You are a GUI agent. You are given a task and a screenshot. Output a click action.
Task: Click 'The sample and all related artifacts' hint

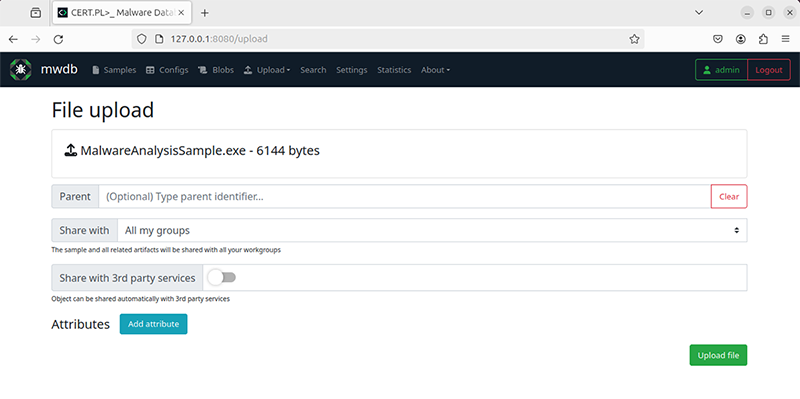pyautogui.click(x=166, y=251)
